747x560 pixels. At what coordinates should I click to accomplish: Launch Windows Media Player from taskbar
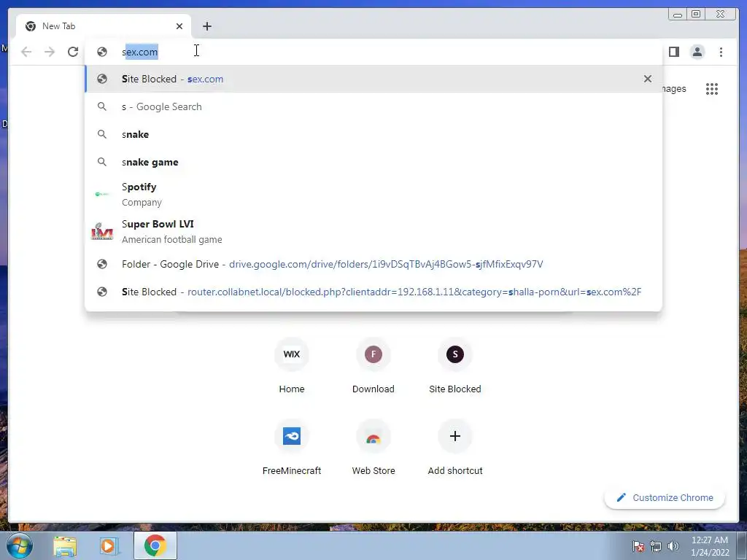(x=109, y=546)
